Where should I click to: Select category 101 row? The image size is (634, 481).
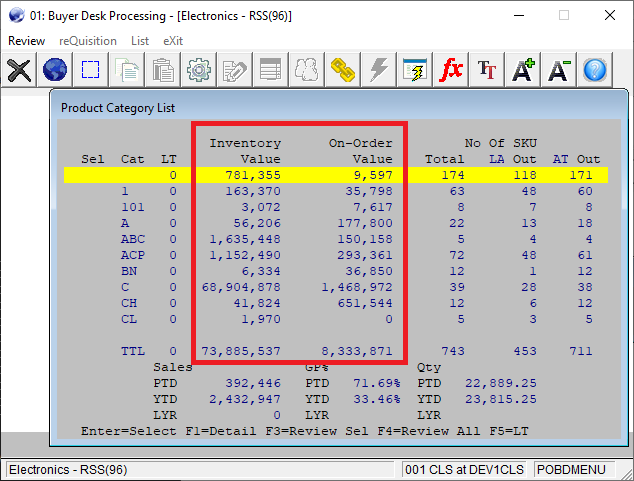(x=336, y=207)
